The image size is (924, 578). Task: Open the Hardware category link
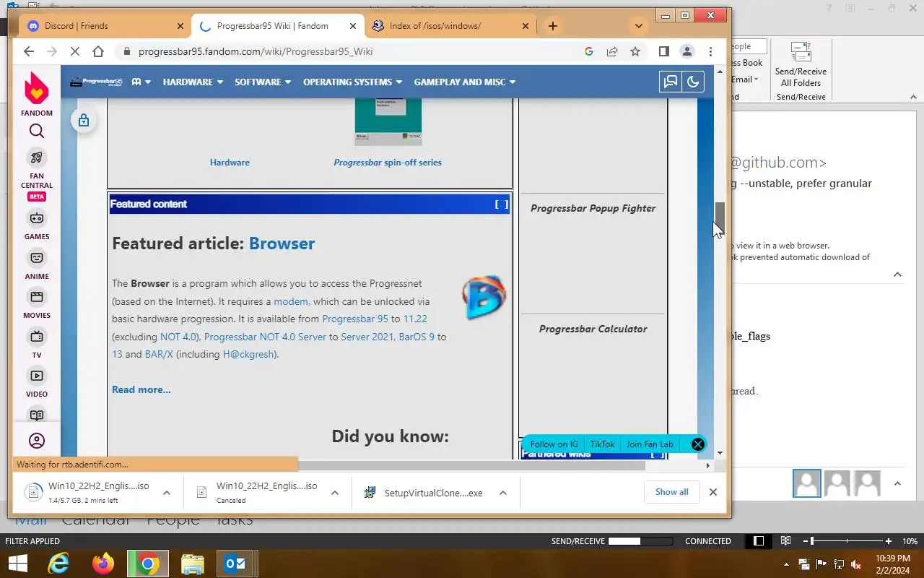tap(230, 163)
